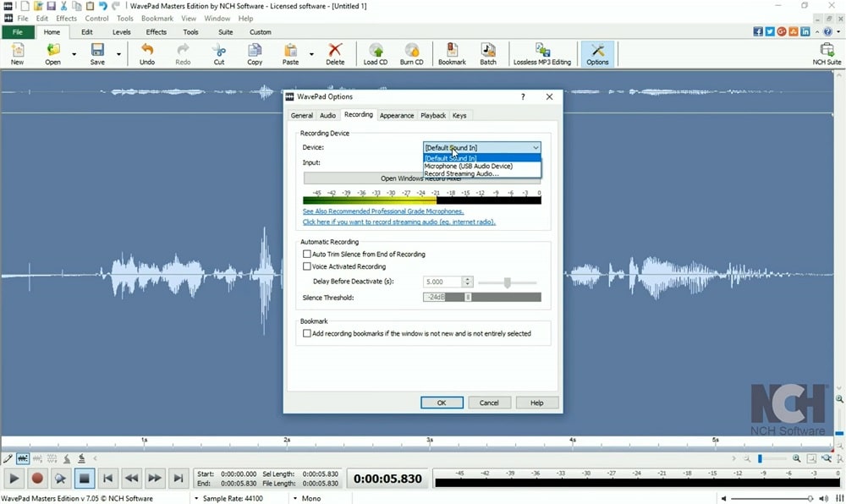Increase Delay Before Deactivate with up arrow
The image size is (846, 504).
[468, 279]
